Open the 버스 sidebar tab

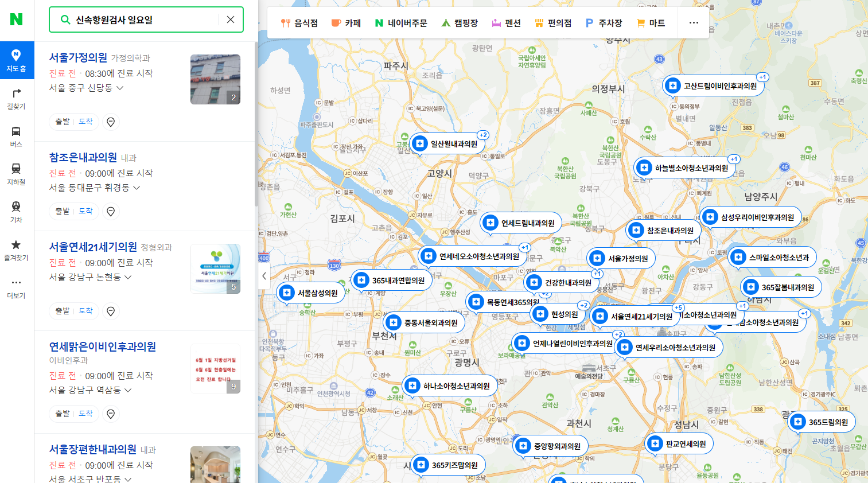tap(17, 137)
